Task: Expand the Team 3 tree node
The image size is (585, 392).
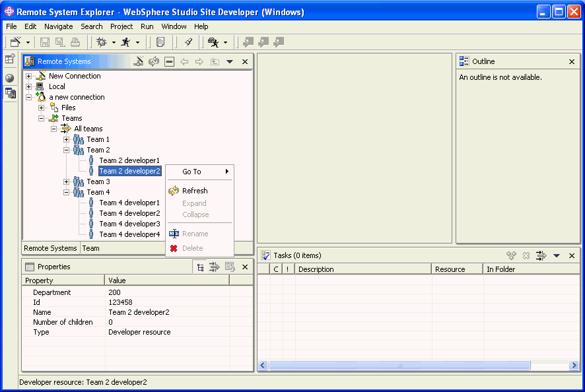Action: [x=66, y=181]
